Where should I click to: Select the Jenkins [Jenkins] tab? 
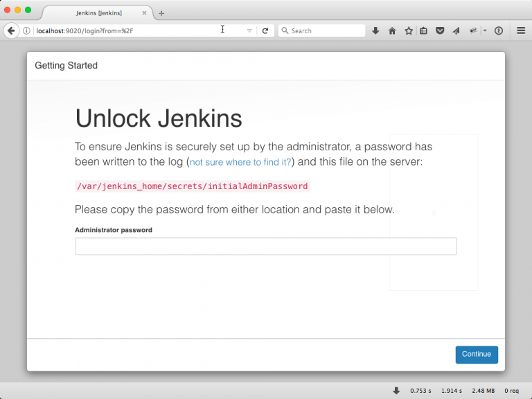point(98,13)
